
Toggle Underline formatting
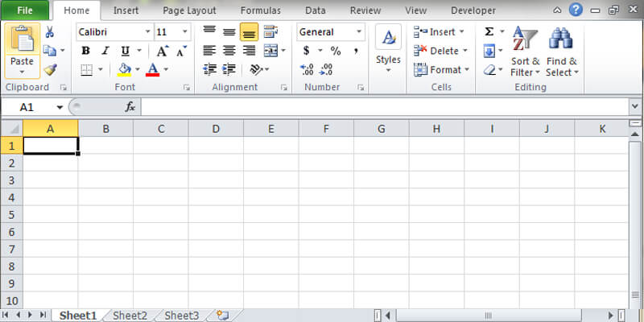126,51
